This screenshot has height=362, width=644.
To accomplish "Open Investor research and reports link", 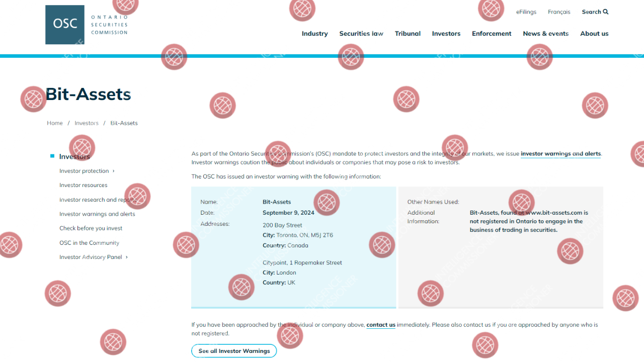I will point(98,200).
